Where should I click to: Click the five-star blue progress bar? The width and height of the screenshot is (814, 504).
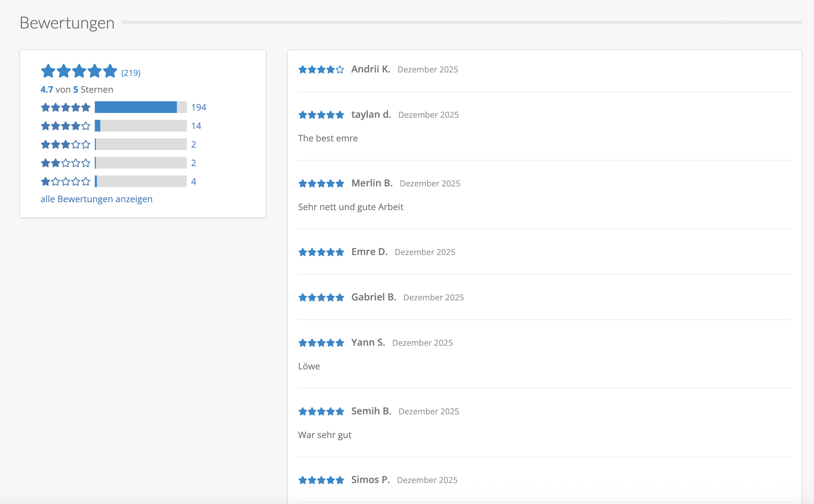pyautogui.click(x=136, y=107)
